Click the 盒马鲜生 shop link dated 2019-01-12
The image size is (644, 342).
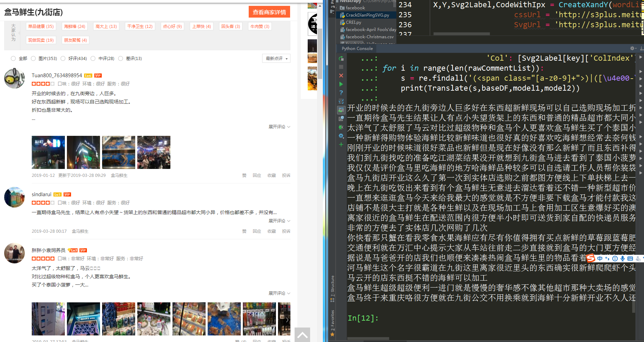(119, 175)
